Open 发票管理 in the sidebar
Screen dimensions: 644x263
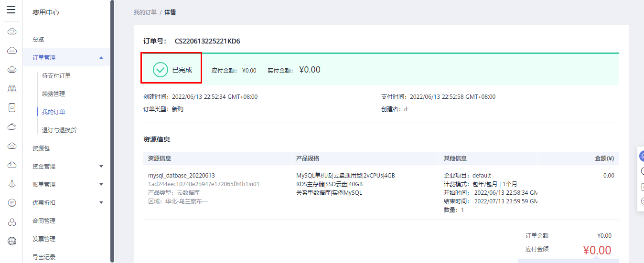click(x=44, y=239)
